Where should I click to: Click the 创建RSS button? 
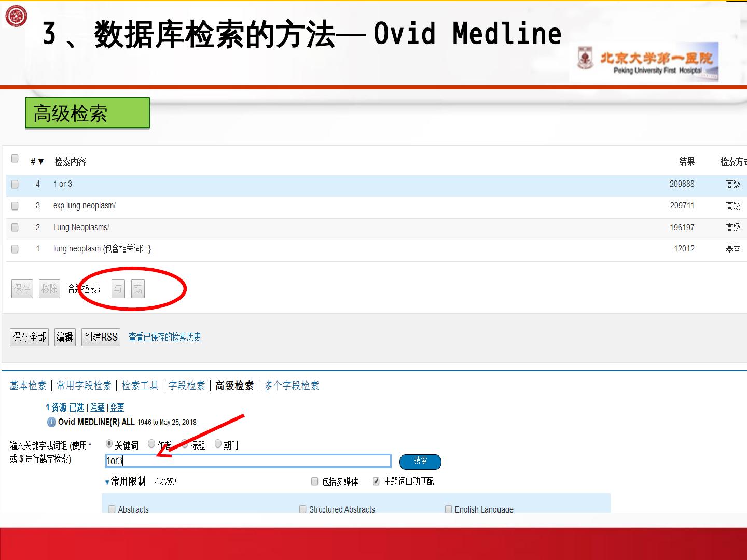101,337
